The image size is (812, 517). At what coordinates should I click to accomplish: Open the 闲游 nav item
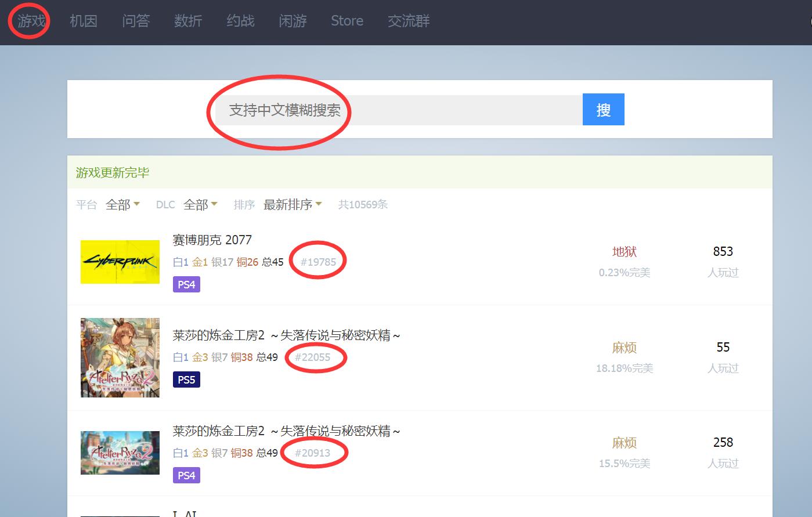point(293,21)
